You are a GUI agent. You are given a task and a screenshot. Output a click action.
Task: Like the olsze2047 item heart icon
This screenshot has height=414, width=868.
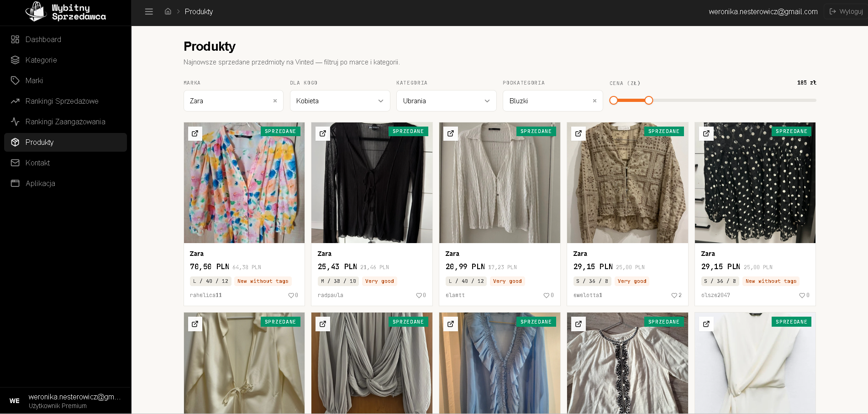click(x=802, y=296)
